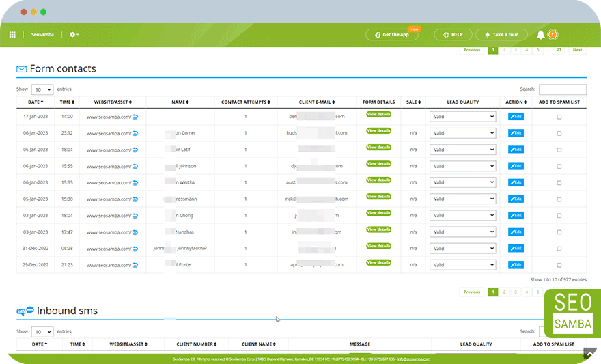Viewport: 601px width, 364px height.
Task: Sort Form contacts by DATE column
Action: coord(36,102)
